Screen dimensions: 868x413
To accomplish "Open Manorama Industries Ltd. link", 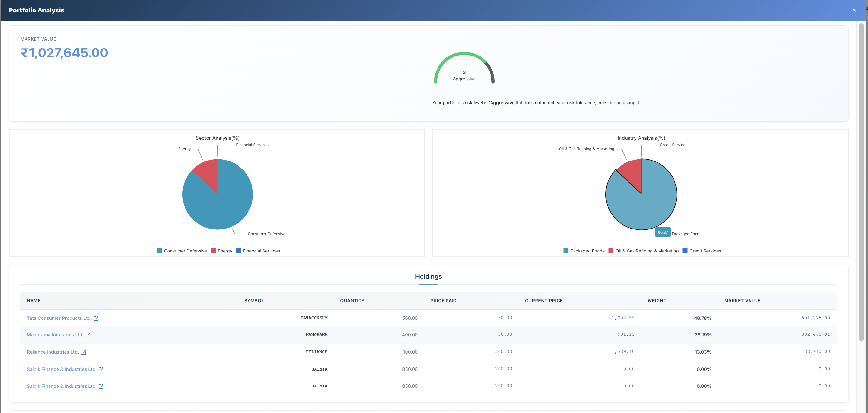I will 55,334.
